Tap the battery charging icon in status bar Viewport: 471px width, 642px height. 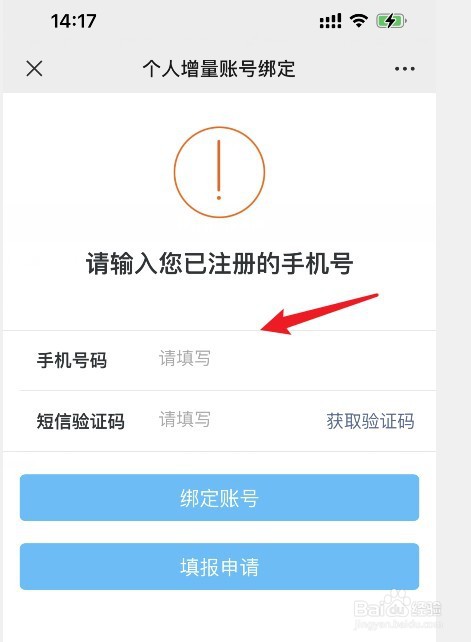point(391,20)
